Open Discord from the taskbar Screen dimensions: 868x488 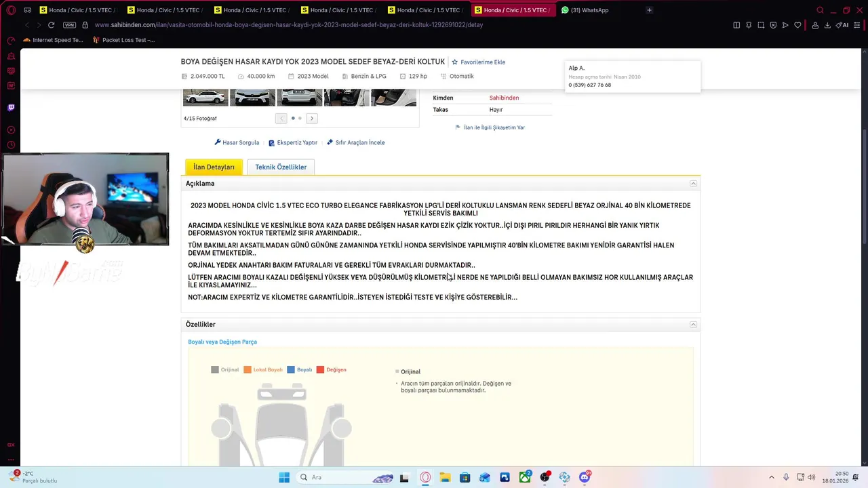[x=585, y=477]
